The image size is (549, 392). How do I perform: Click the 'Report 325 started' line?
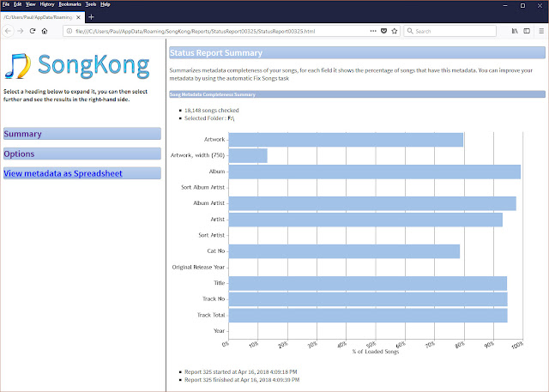(241, 371)
